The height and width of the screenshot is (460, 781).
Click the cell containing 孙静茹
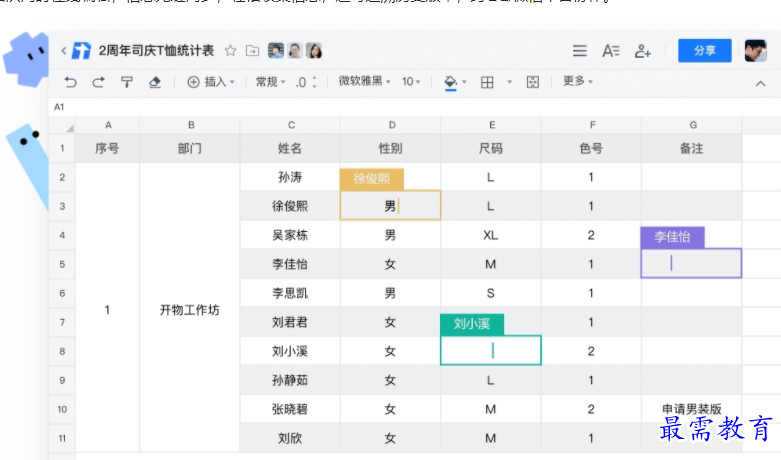[x=290, y=380]
